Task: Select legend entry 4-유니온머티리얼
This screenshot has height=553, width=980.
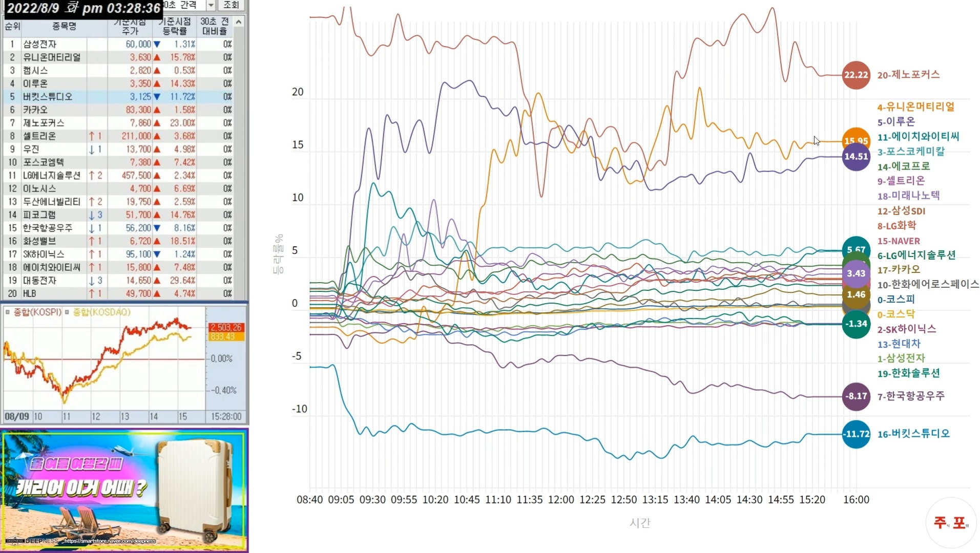Action: 915,107
